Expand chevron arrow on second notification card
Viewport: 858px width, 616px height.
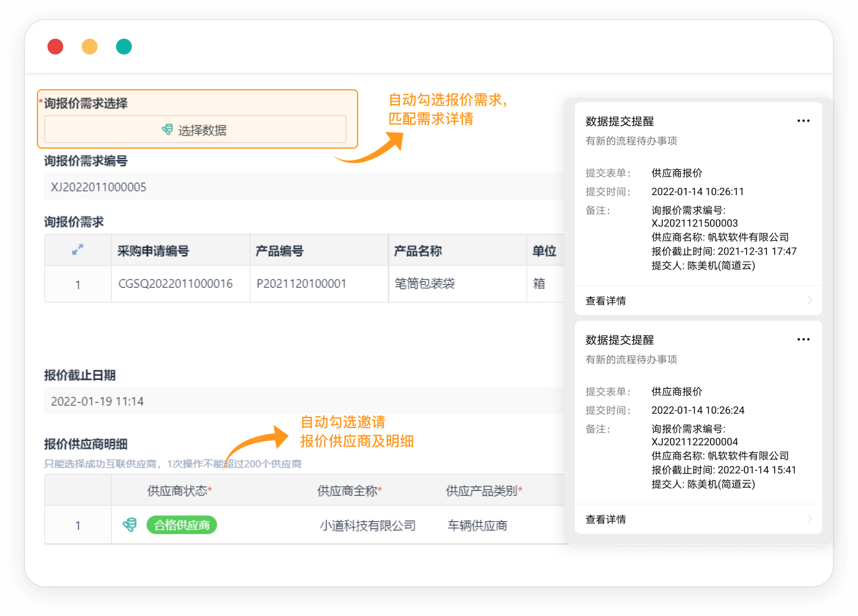point(809,520)
